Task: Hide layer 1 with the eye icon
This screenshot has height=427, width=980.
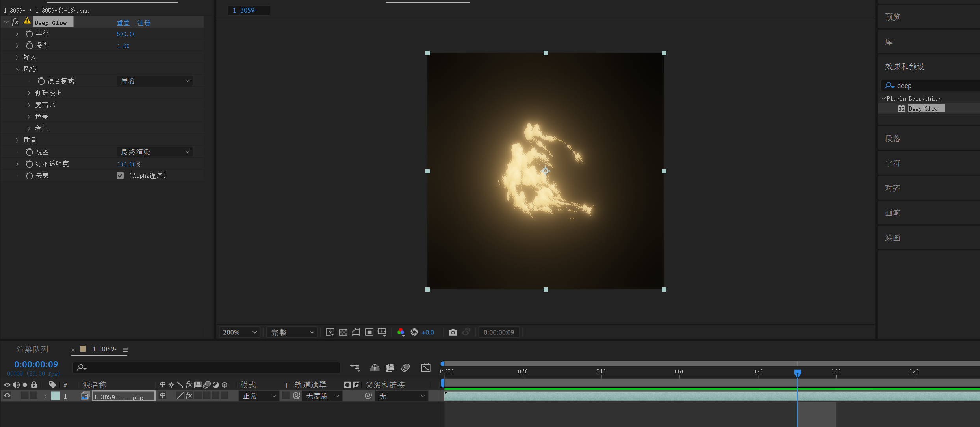Action: tap(7, 396)
